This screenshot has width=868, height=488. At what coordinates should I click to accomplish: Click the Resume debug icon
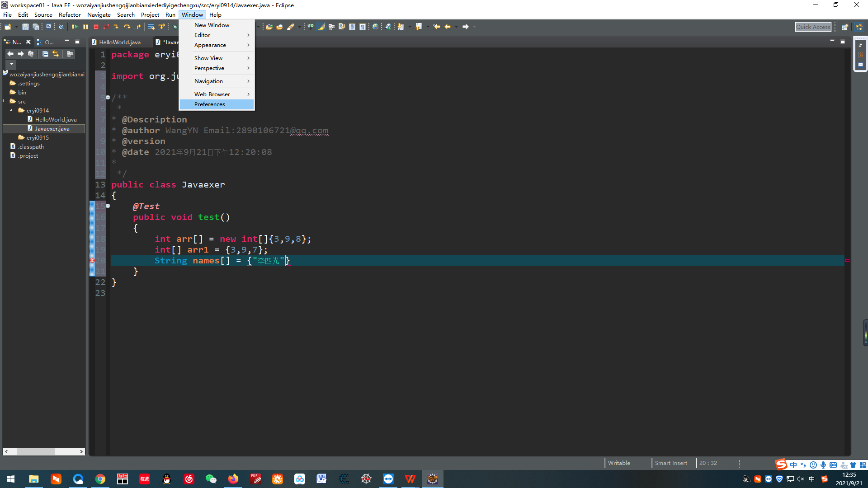[x=75, y=27]
